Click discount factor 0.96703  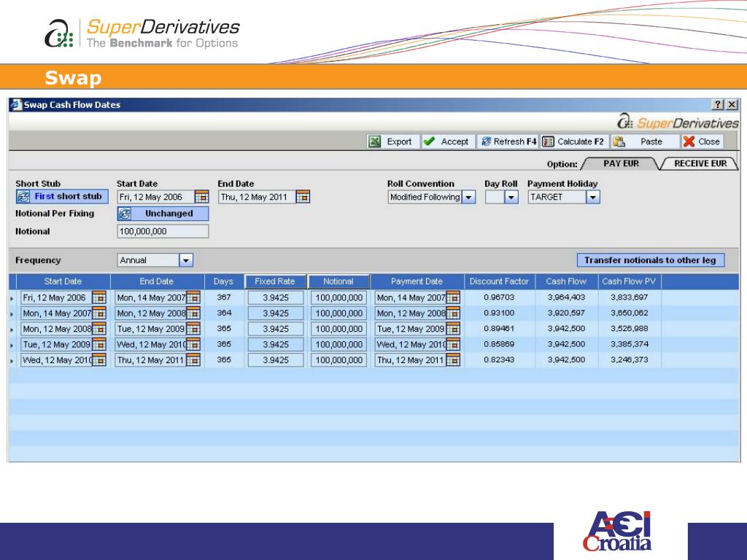(499, 297)
